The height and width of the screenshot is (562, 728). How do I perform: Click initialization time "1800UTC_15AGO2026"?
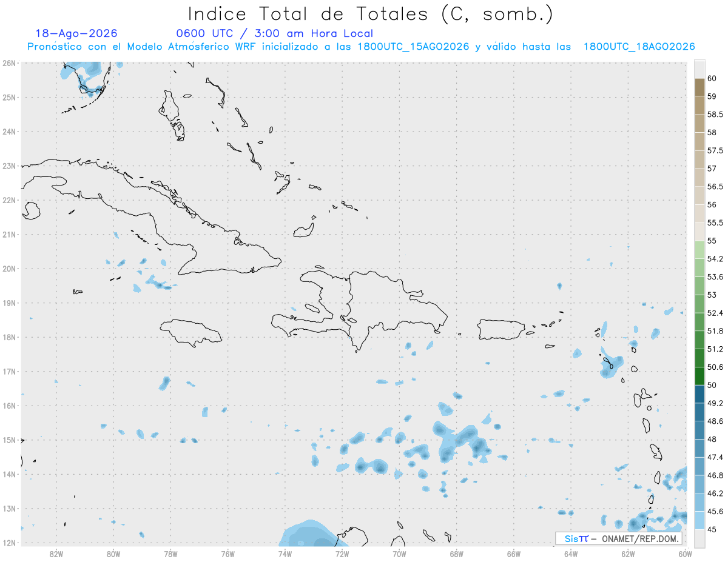pos(413,47)
